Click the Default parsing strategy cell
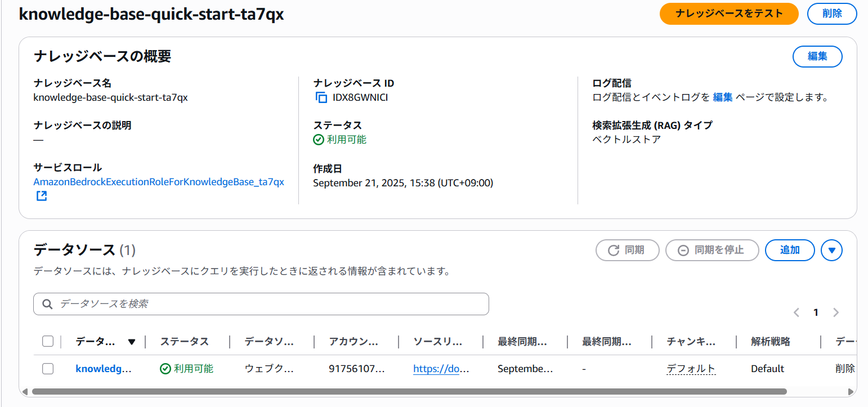This screenshot has height=407, width=868. [767, 369]
